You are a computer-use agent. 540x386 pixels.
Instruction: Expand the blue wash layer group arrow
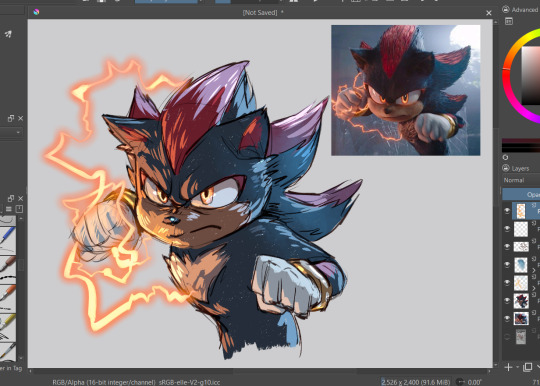tap(534, 271)
